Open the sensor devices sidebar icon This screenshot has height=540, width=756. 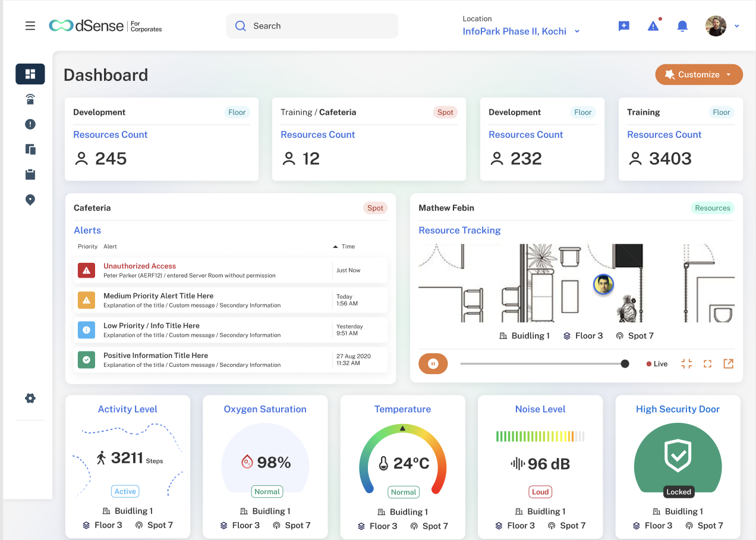(x=30, y=99)
